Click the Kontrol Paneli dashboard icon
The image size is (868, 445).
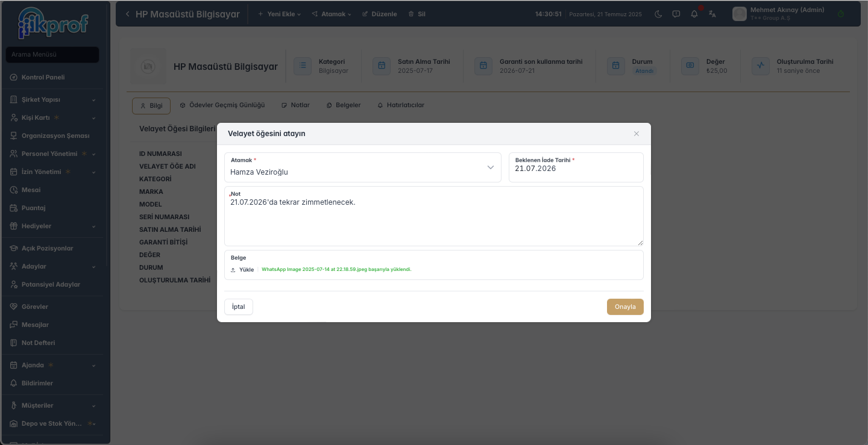tap(14, 77)
